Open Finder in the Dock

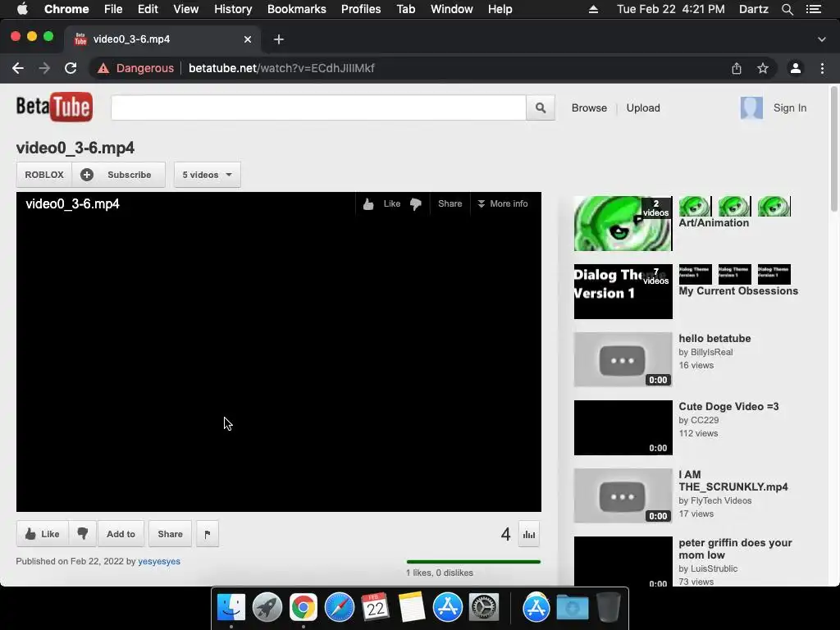pos(231,608)
